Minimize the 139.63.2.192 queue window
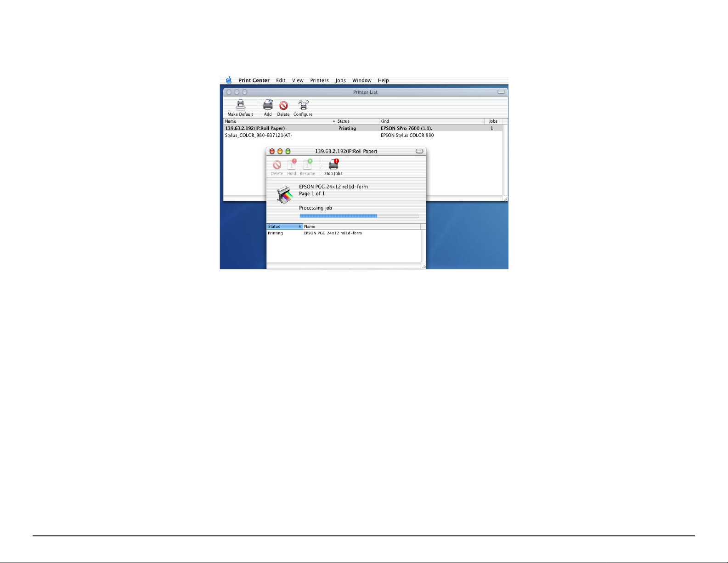This screenshot has height=563, width=728. pos(280,151)
